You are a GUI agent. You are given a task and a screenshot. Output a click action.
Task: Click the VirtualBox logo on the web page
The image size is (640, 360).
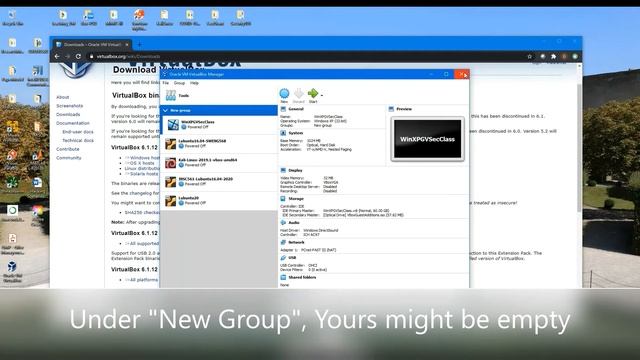(75, 70)
